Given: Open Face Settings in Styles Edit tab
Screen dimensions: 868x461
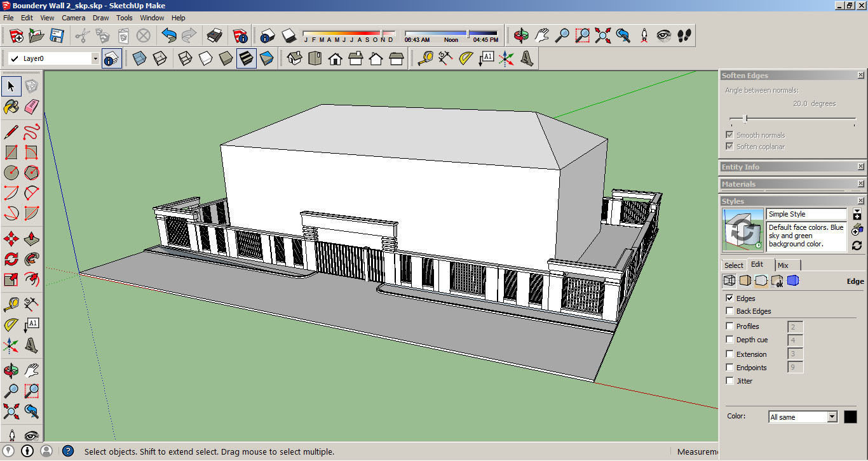Looking at the screenshot, I should pos(745,281).
